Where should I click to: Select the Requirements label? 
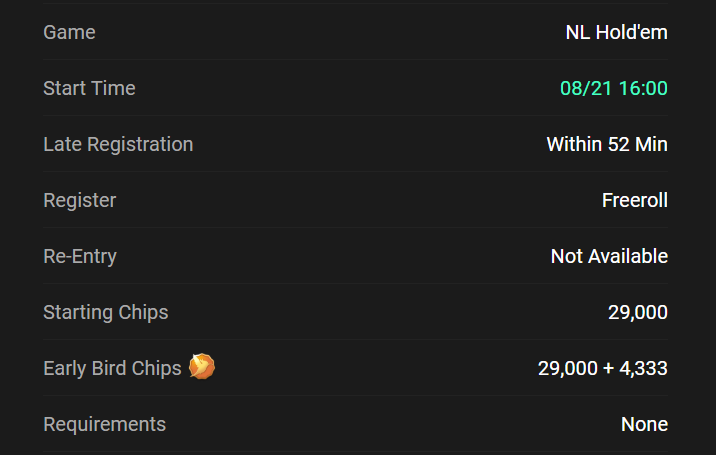coord(105,424)
